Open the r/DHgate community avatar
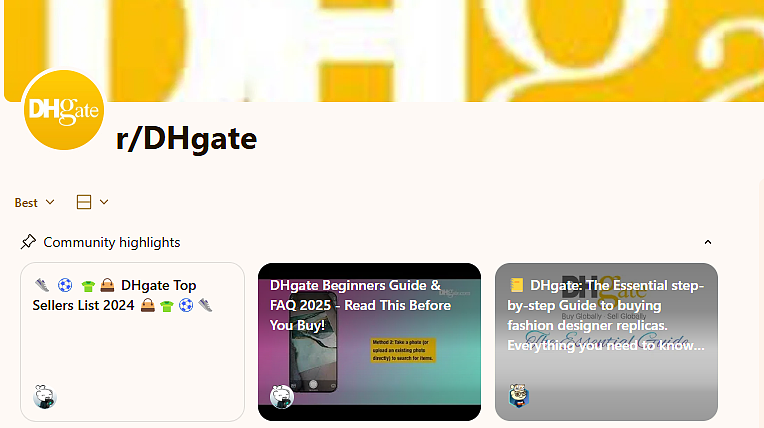The height and width of the screenshot is (428, 764). click(x=63, y=110)
